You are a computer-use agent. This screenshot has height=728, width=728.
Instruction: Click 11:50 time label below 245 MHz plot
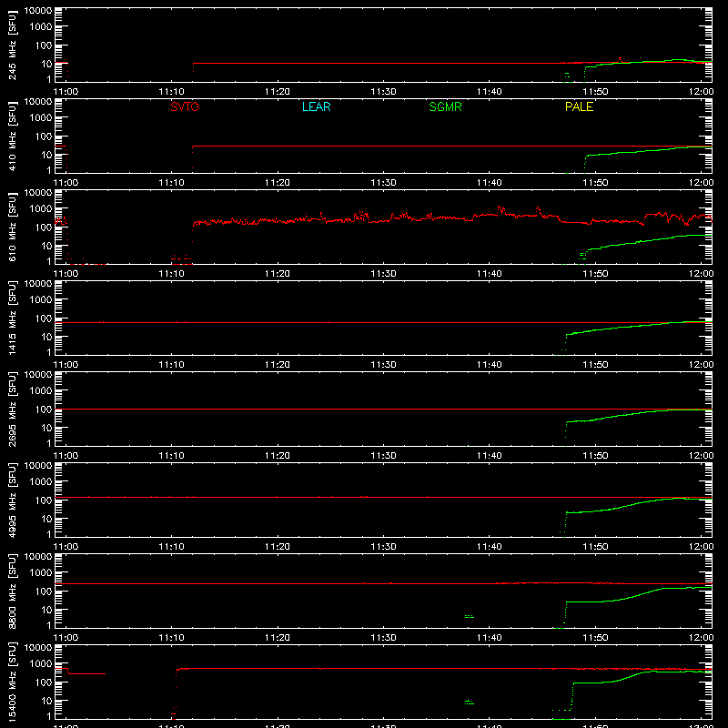pos(595,92)
